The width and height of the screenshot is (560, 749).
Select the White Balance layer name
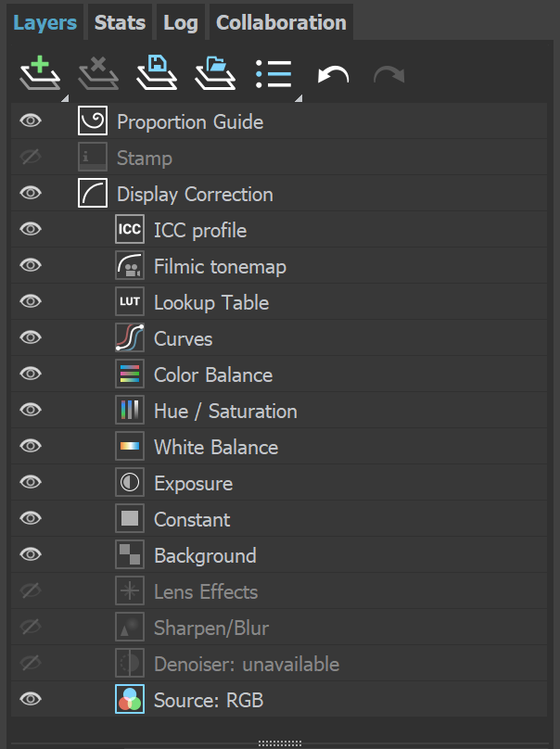coord(216,447)
